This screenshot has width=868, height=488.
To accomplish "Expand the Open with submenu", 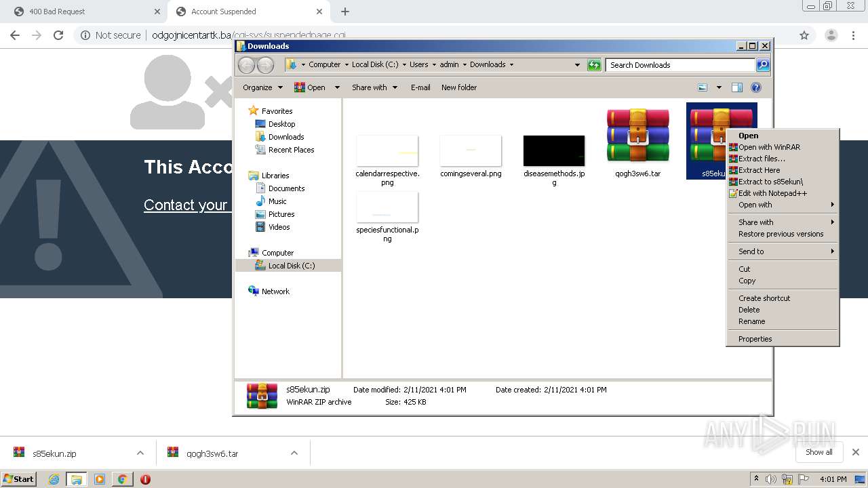I will [x=783, y=205].
